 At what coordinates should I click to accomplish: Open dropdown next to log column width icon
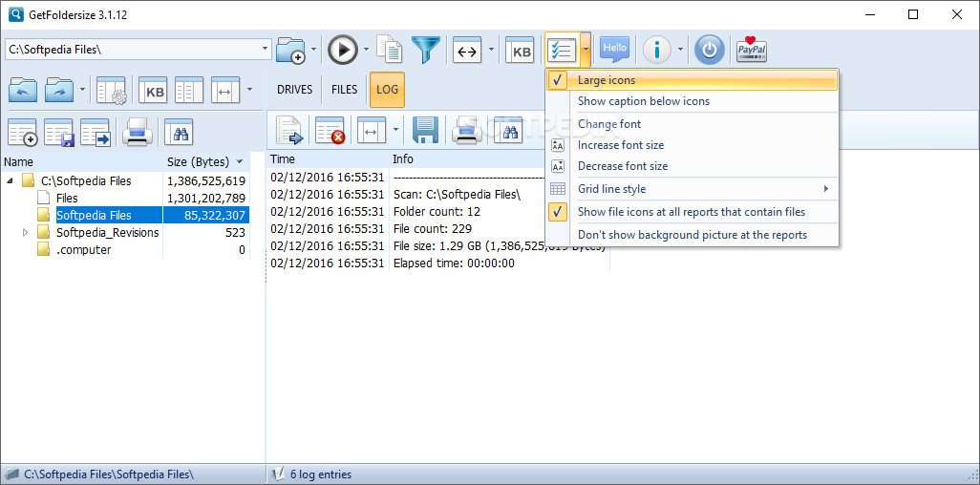tap(395, 131)
